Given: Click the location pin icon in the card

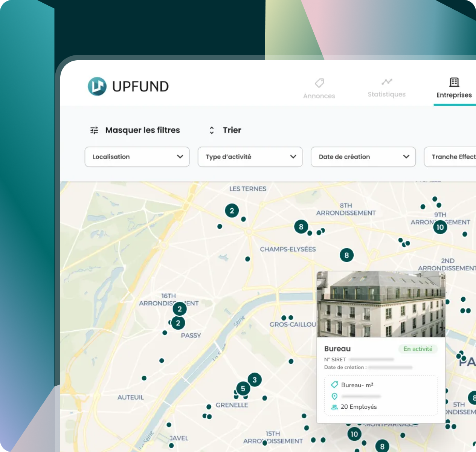Looking at the screenshot, I should (x=334, y=396).
